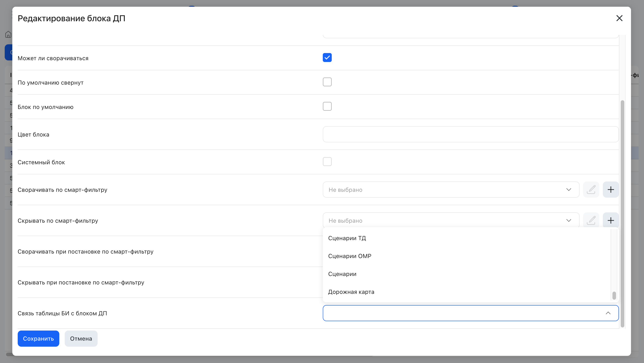The image size is (644, 363).
Task: Pick the 'Сценарии' option
Action: (466, 274)
